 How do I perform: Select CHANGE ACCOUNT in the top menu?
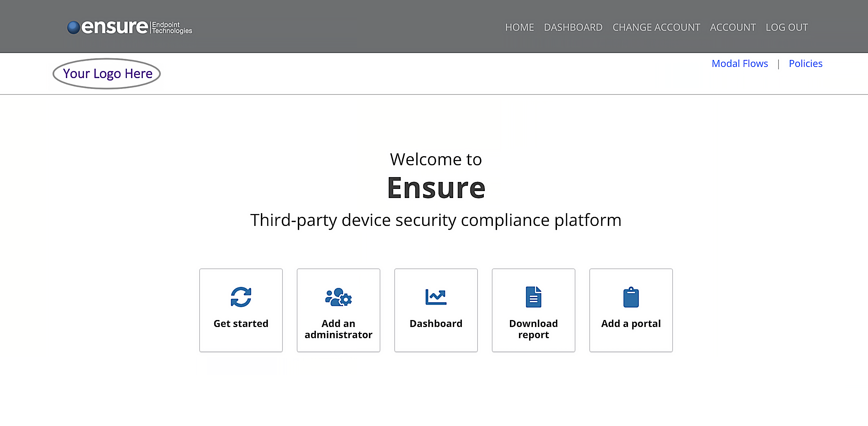coord(657,27)
